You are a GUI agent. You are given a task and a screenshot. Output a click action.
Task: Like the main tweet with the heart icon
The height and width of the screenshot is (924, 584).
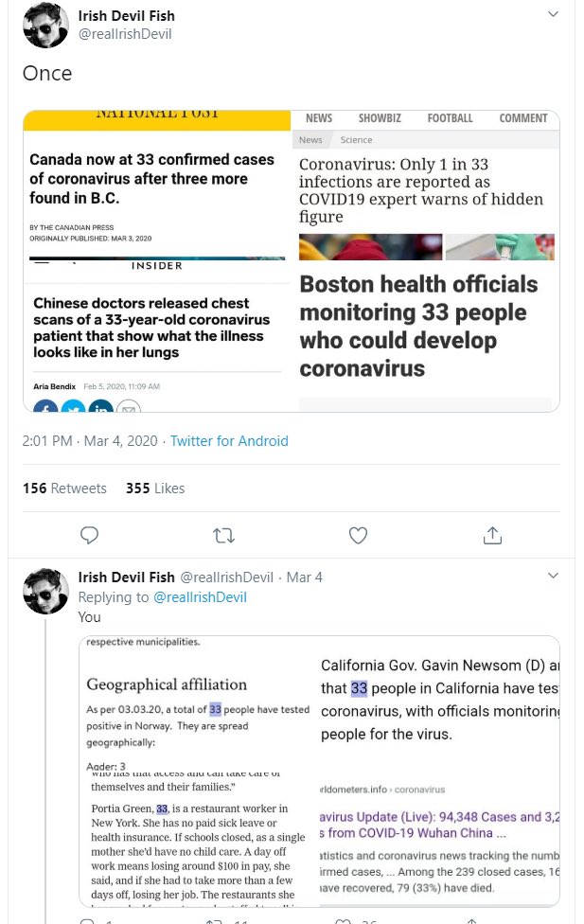(358, 536)
